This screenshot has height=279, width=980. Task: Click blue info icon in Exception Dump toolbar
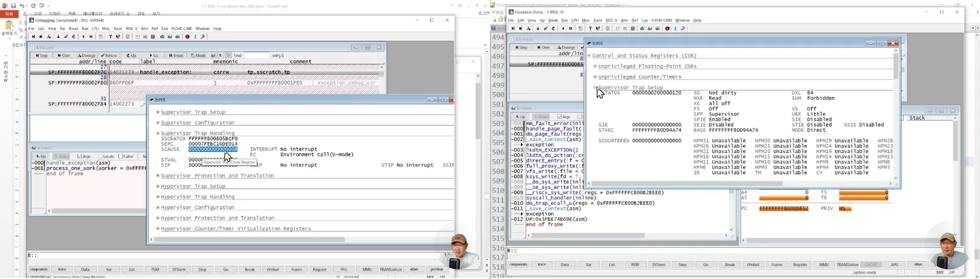point(675,29)
